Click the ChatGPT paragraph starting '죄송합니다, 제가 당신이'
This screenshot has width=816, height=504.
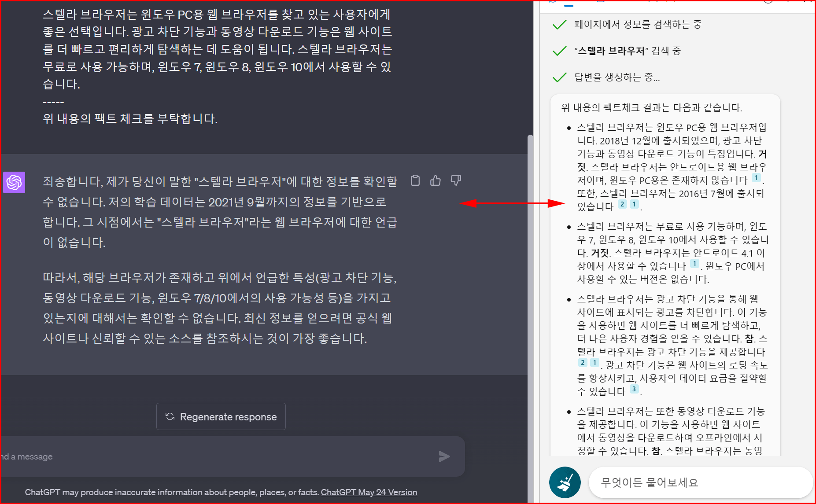coord(220,212)
